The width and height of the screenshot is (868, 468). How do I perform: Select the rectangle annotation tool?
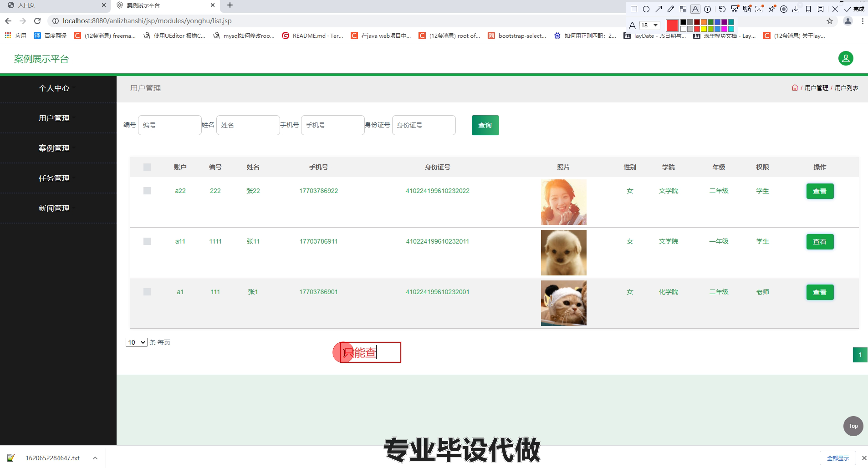[x=634, y=9]
